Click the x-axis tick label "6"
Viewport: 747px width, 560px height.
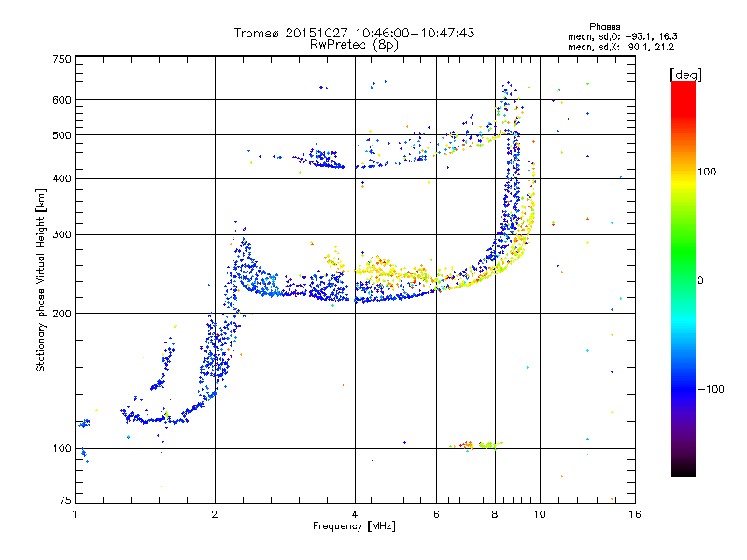[436, 514]
